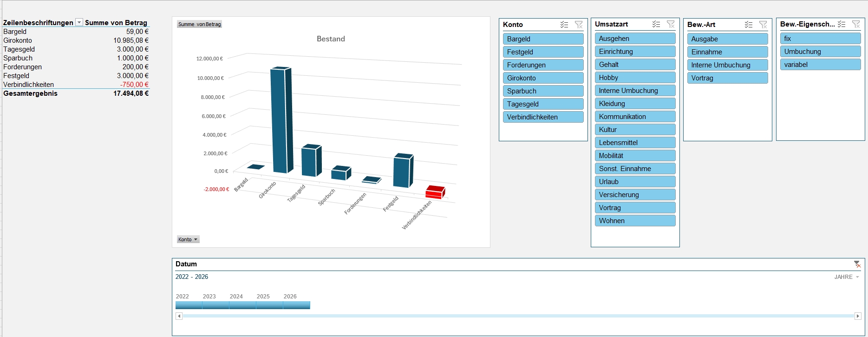Click the Summe von Betrag chart field button
The width and height of the screenshot is (868, 337).
(x=199, y=24)
